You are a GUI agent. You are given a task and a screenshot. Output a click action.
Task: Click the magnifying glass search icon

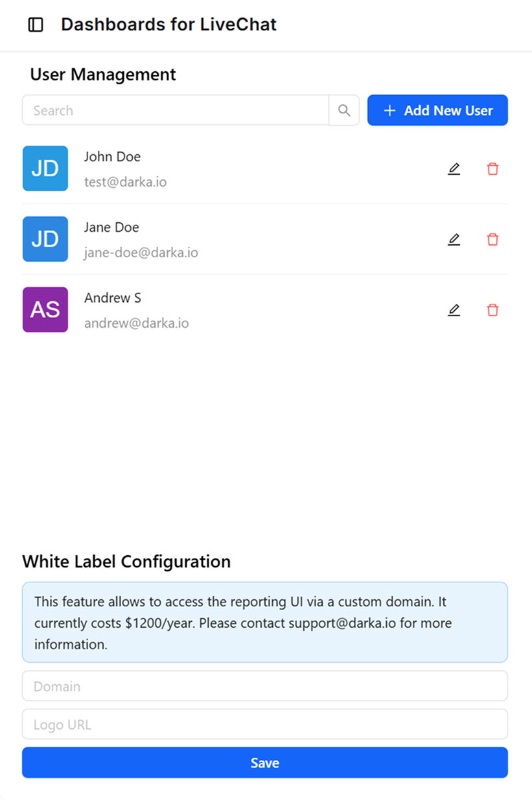tap(343, 110)
